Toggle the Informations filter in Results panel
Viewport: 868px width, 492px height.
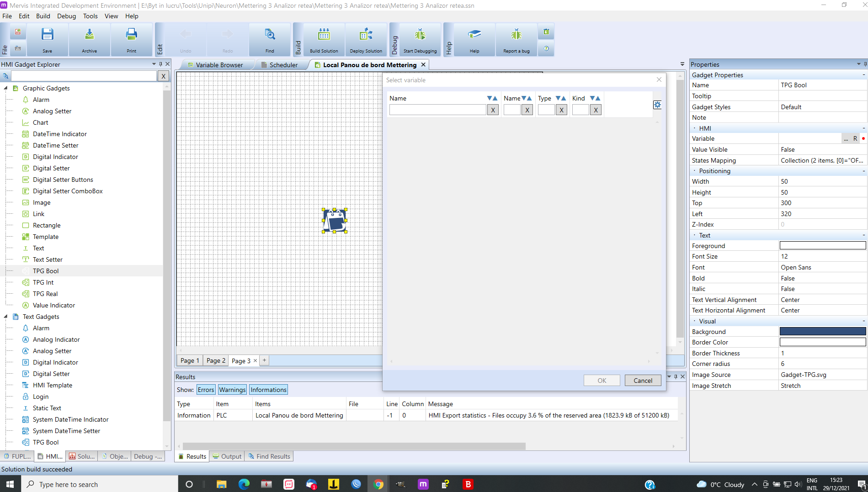[x=268, y=389]
